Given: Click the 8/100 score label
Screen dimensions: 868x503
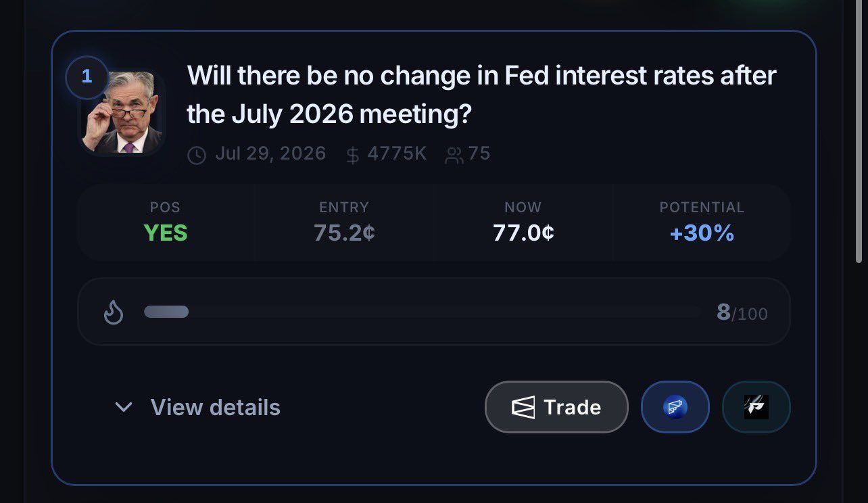Looking at the screenshot, I should point(742,312).
